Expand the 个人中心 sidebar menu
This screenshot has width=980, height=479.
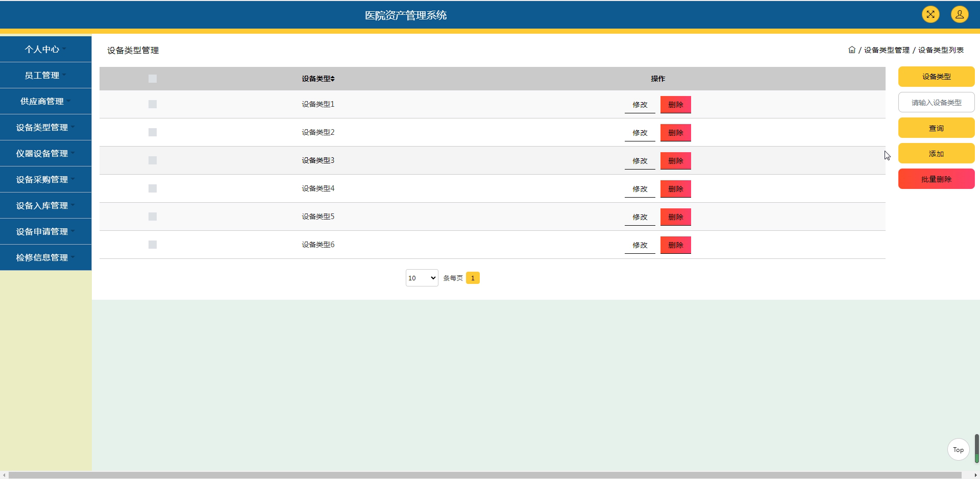pos(45,49)
